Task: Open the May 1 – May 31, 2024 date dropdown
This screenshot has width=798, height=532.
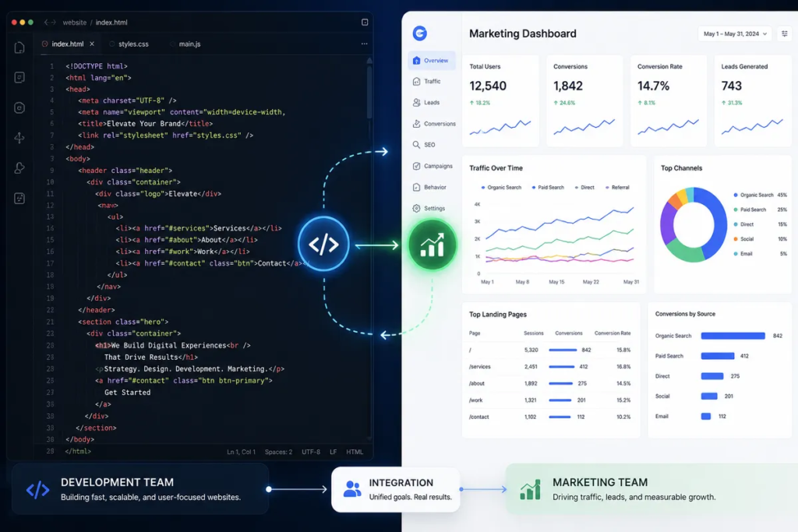Action: (x=735, y=34)
